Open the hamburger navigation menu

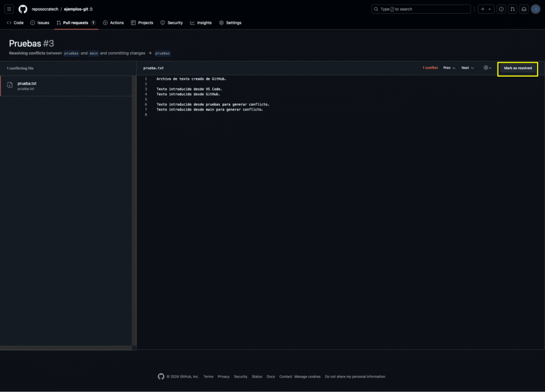[x=9, y=9]
